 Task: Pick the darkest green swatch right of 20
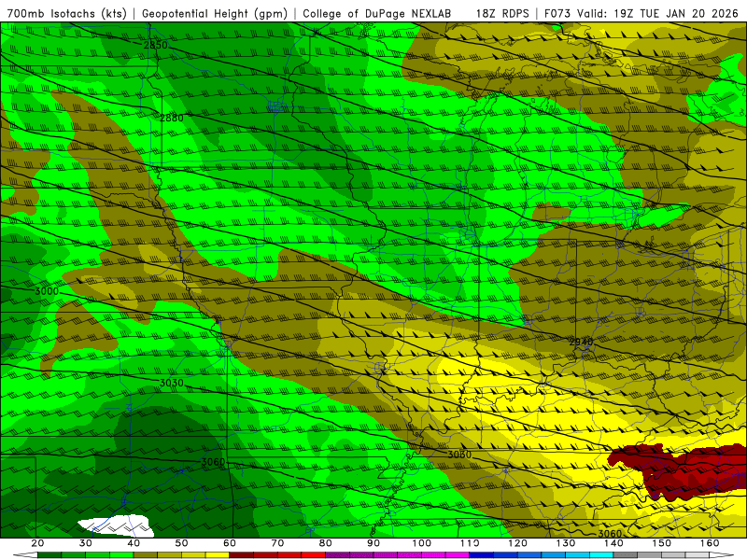[x=49, y=555]
